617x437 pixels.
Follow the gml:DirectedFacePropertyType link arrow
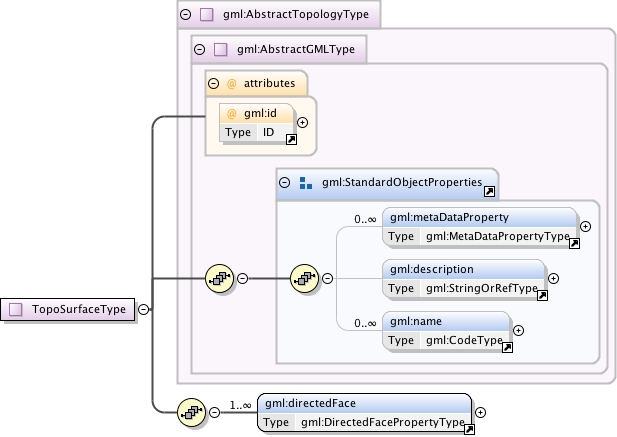[469, 430]
